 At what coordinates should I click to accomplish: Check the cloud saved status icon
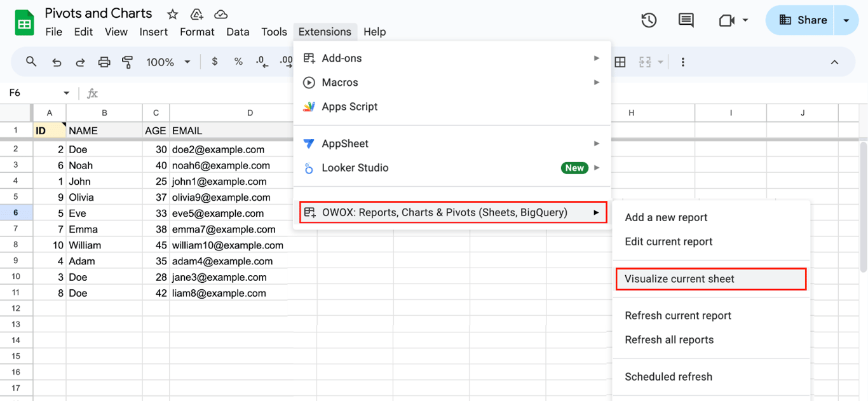(220, 14)
